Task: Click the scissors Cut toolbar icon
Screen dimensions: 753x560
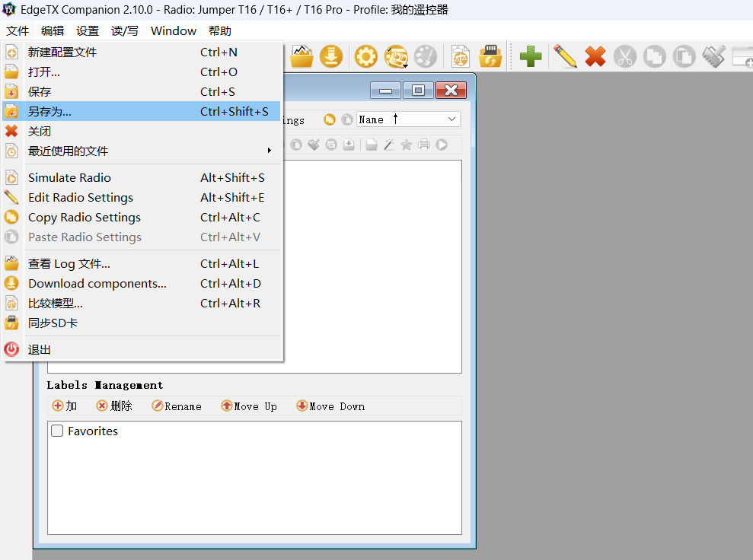Action: [625, 56]
